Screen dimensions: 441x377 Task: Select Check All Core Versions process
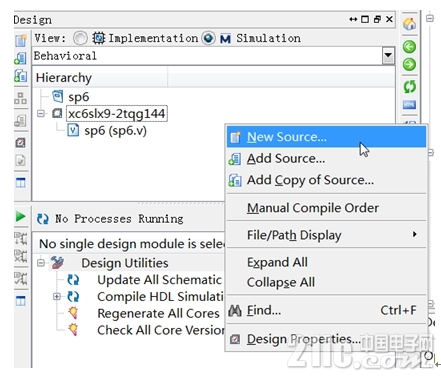point(161,330)
